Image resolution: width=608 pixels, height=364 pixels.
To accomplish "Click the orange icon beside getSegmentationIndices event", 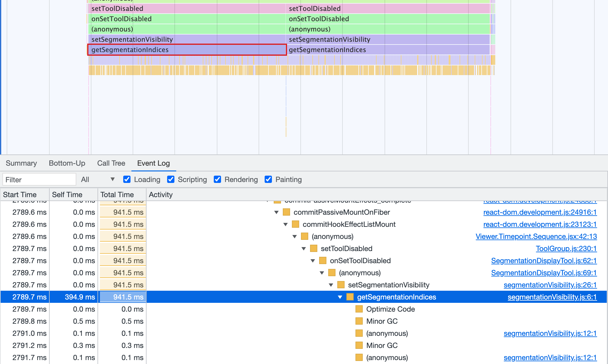I will 350,297.
